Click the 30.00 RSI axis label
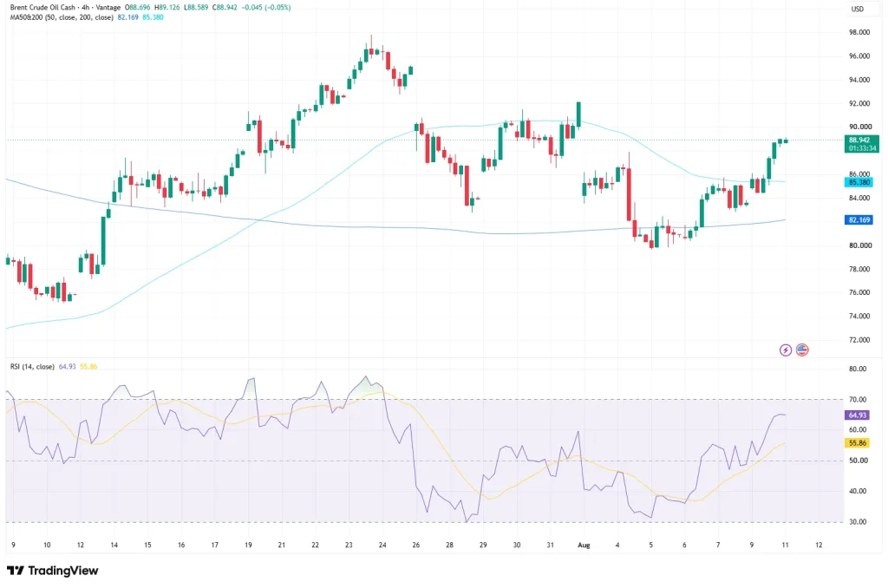This screenshot has height=588, width=888. click(x=858, y=522)
